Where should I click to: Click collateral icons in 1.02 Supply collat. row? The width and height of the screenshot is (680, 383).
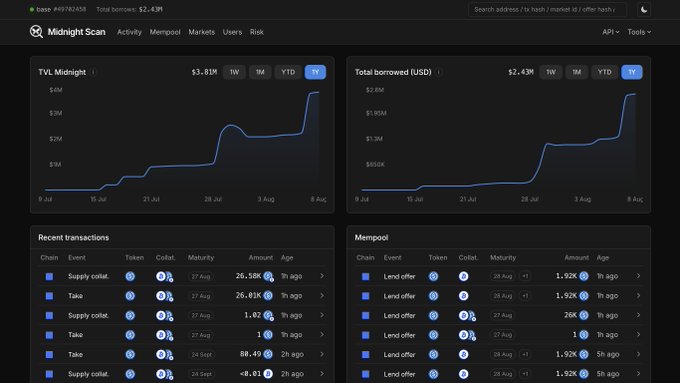pos(165,315)
